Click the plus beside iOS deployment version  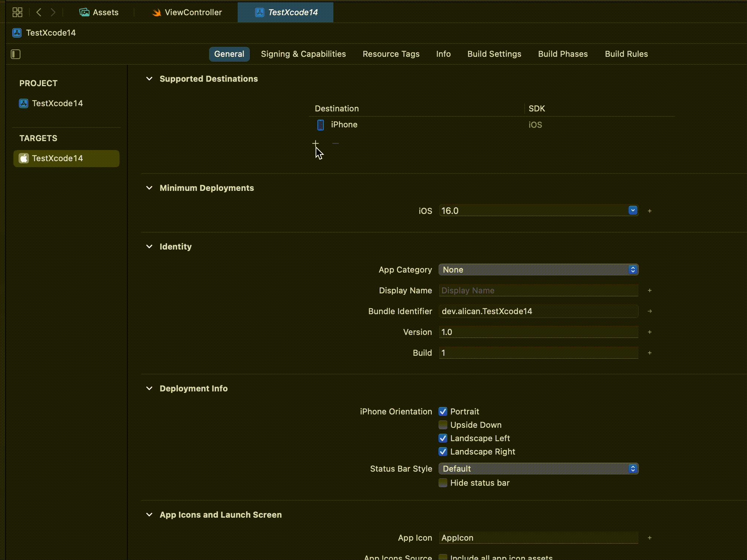(x=650, y=211)
